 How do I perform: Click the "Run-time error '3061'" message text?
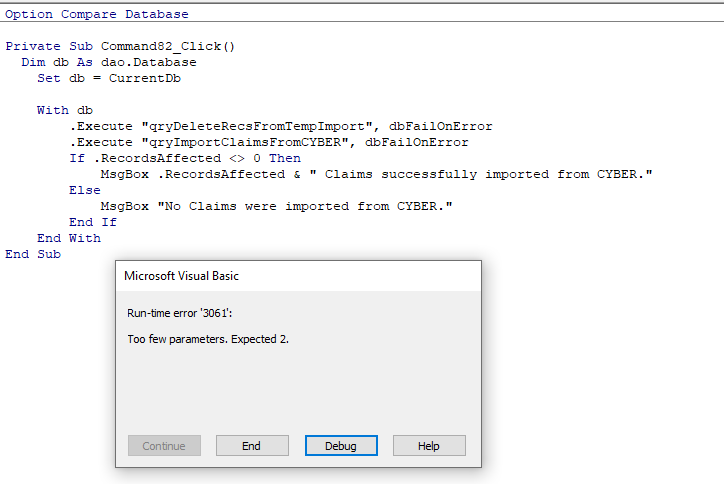click(179, 313)
